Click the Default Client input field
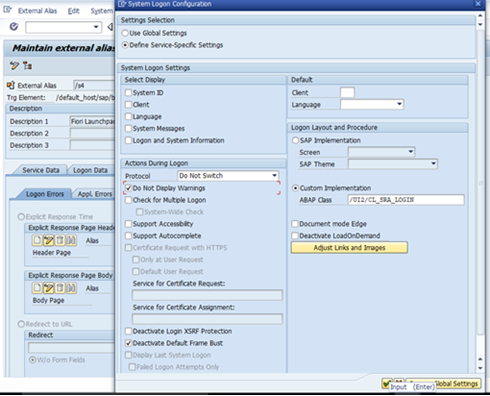 coord(347,92)
